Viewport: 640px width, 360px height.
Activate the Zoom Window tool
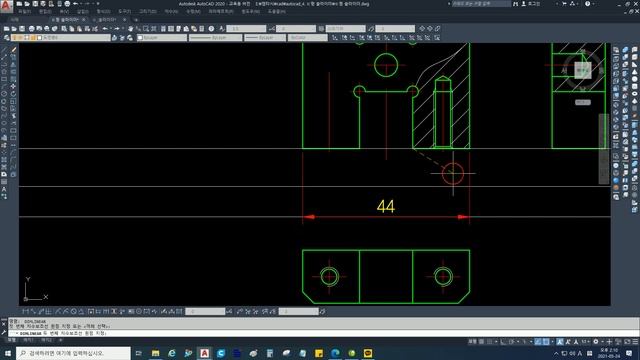coord(146,29)
